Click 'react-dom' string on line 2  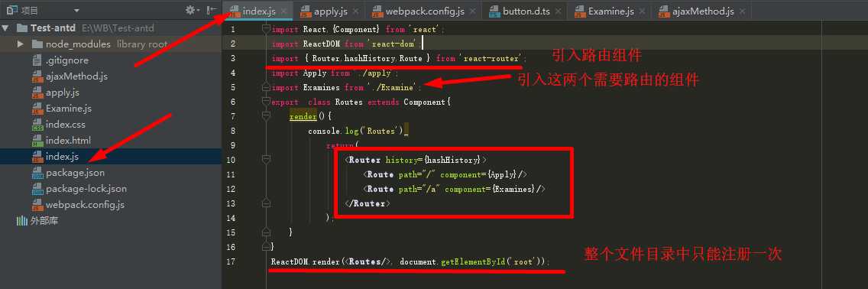[393, 44]
